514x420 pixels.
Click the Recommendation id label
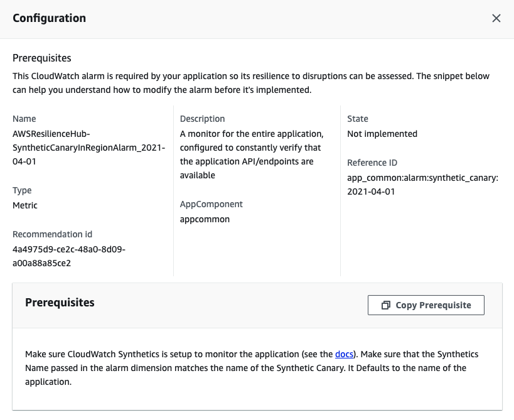pyautogui.click(x=52, y=234)
